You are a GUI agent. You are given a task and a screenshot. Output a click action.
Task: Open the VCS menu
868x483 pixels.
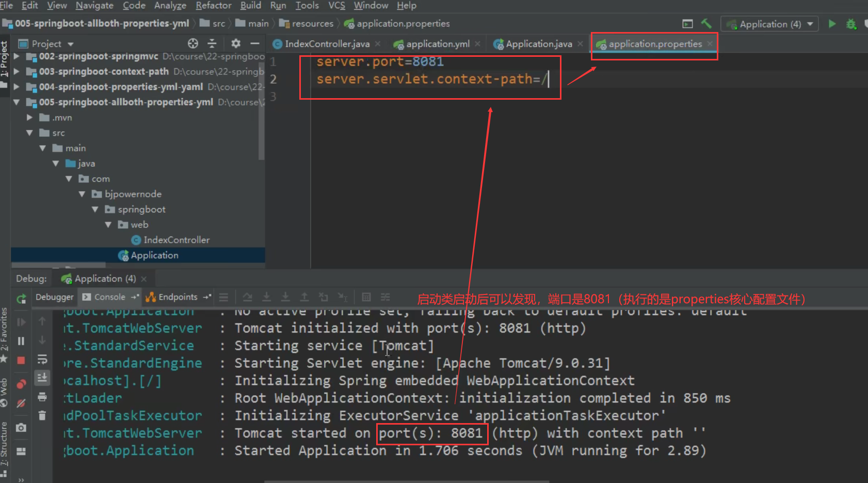click(336, 5)
